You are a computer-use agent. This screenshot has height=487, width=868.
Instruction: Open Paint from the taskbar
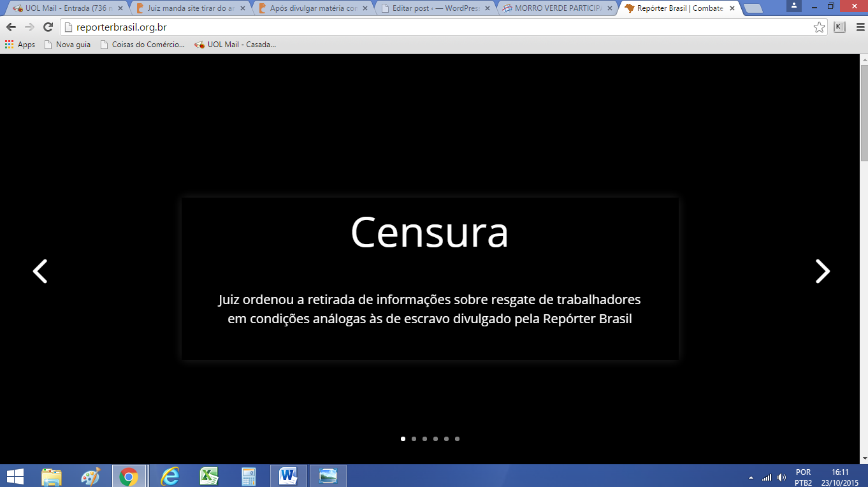pyautogui.click(x=91, y=476)
